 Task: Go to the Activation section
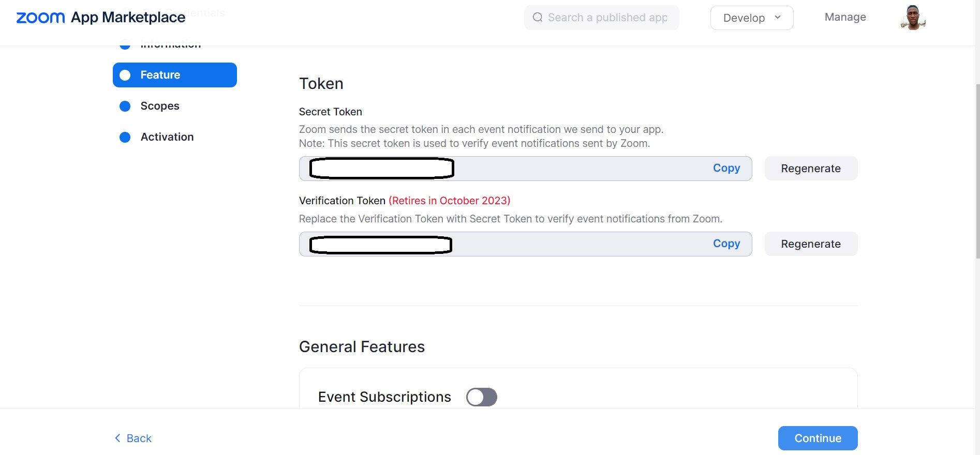[x=167, y=137]
